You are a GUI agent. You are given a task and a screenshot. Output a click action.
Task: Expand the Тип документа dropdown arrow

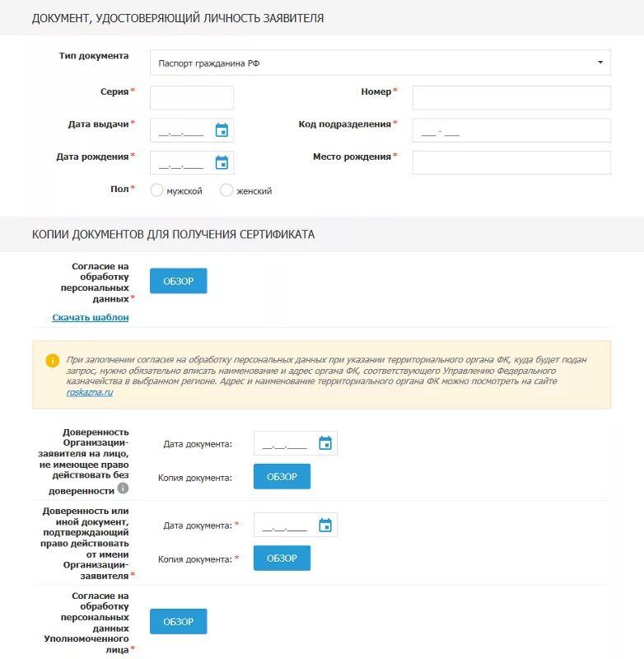(600, 63)
